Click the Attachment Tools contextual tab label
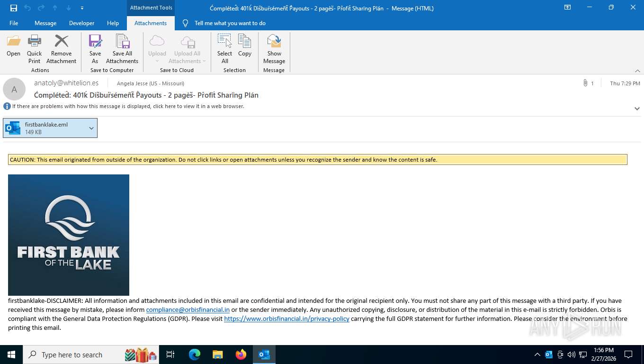644x364 pixels. coord(151,8)
